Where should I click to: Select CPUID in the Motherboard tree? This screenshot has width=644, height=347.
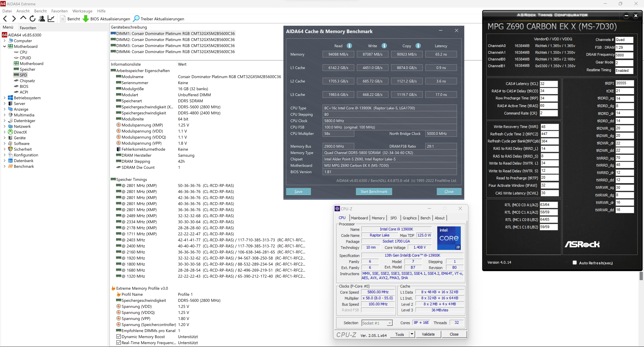(x=25, y=58)
